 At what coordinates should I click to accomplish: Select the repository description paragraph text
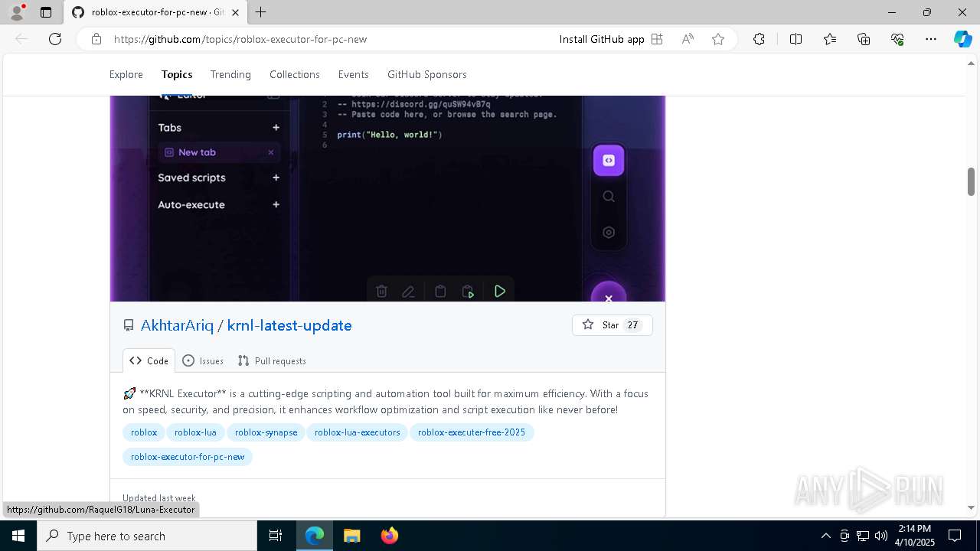tap(386, 402)
